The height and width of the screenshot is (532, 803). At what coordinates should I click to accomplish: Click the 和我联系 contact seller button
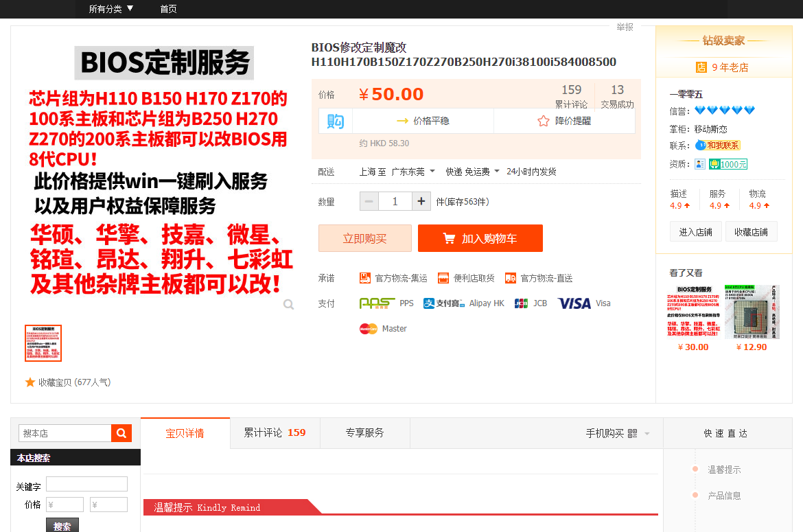(x=717, y=146)
